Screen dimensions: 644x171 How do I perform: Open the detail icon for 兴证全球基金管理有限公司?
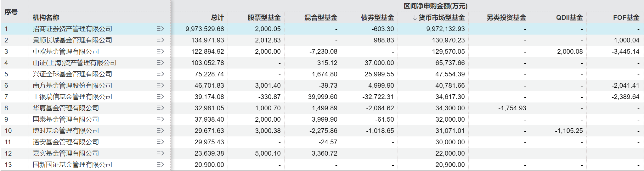[161, 74]
